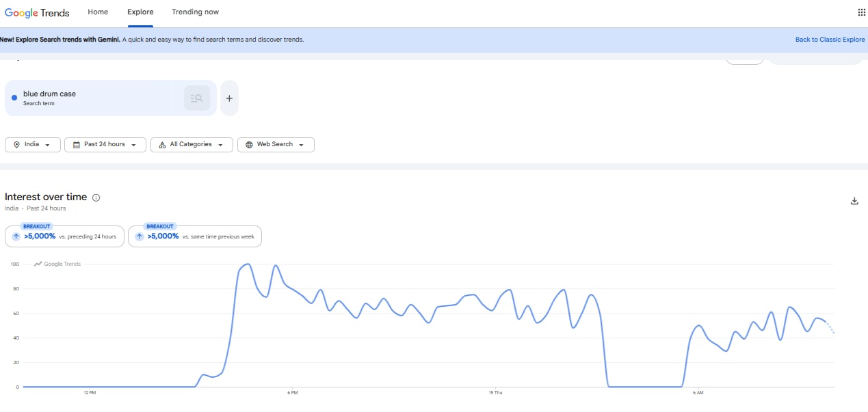Image resolution: width=868 pixels, height=412 pixels.
Task: Open the Past 24 hours time dropdown
Action: coord(105,145)
